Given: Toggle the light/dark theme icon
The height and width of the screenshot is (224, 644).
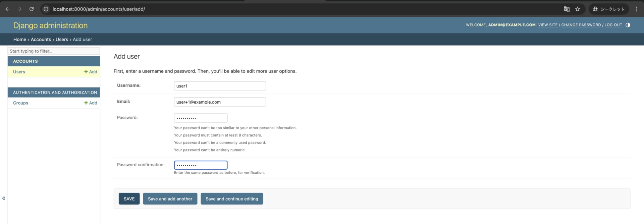Looking at the screenshot, I should click(x=628, y=25).
